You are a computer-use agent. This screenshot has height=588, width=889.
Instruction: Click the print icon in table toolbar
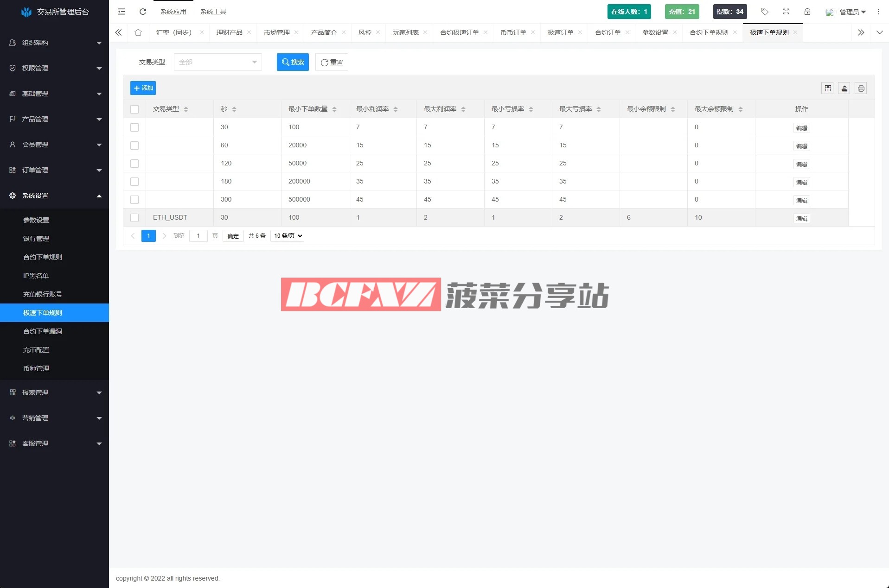[x=861, y=88]
